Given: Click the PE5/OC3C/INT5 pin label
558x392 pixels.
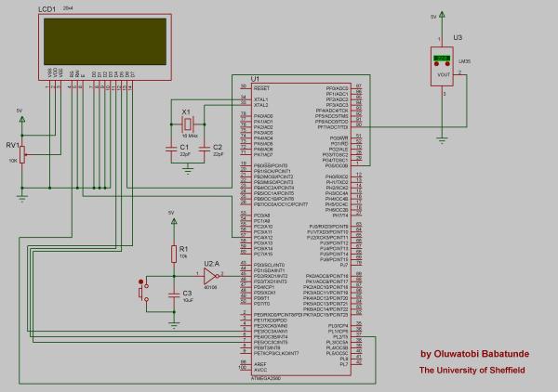Looking at the screenshot, I should pyautogui.click(x=271, y=342).
